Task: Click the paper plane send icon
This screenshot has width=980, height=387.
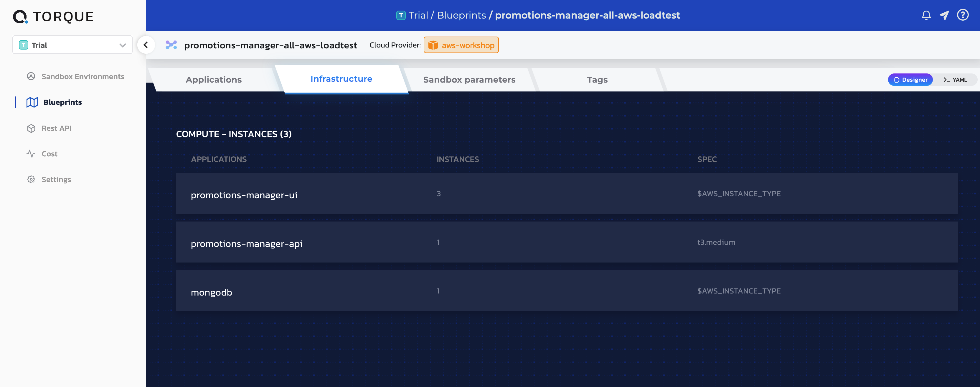Action: (x=944, y=15)
